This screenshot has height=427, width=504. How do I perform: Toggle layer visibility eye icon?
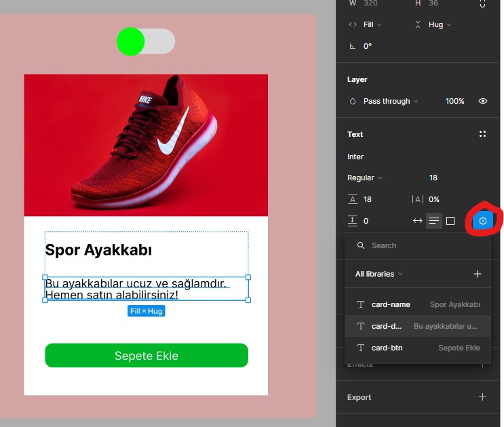pos(482,101)
